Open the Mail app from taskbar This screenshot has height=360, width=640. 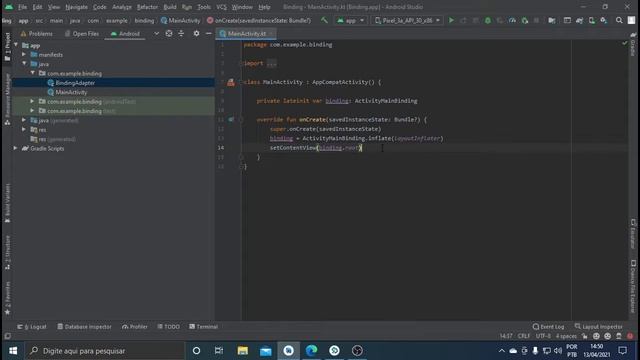tap(266, 351)
